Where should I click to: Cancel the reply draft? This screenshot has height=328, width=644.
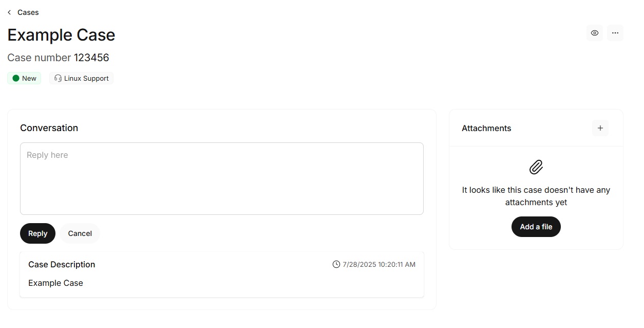[80, 233]
